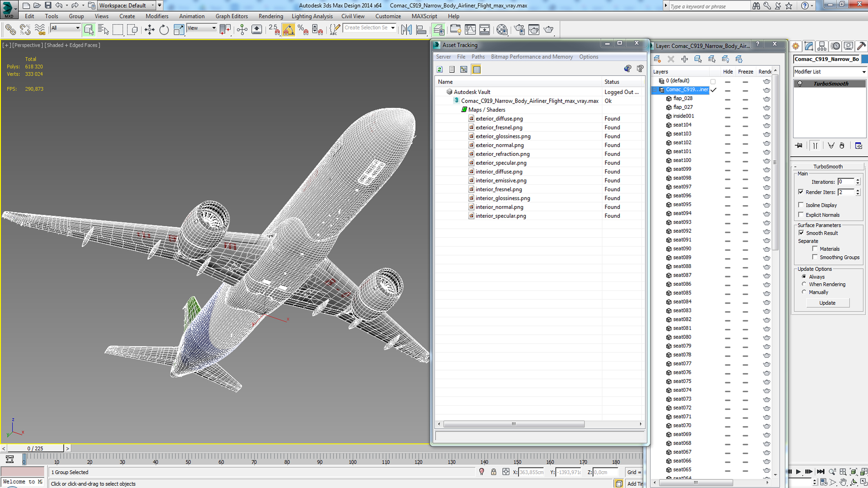The height and width of the screenshot is (488, 868).
Task: Click the Perspective viewport label
Action: click(28, 45)
